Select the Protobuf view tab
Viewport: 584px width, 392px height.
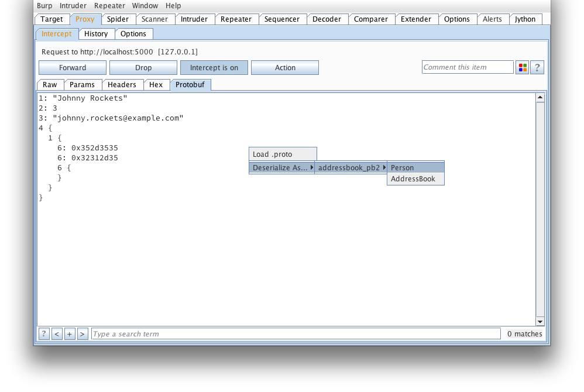tap(190, 85)
